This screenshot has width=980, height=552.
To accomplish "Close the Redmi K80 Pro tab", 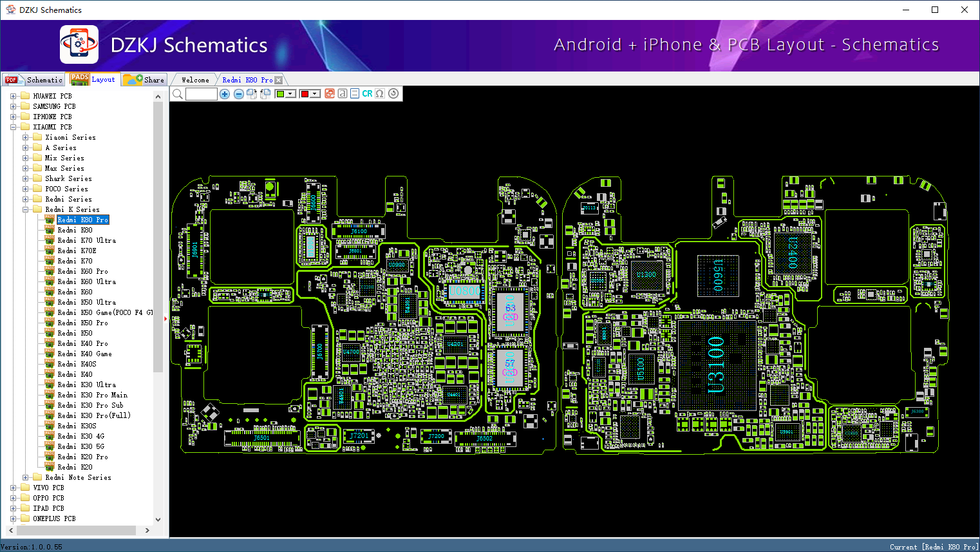I will coord(278,80).
